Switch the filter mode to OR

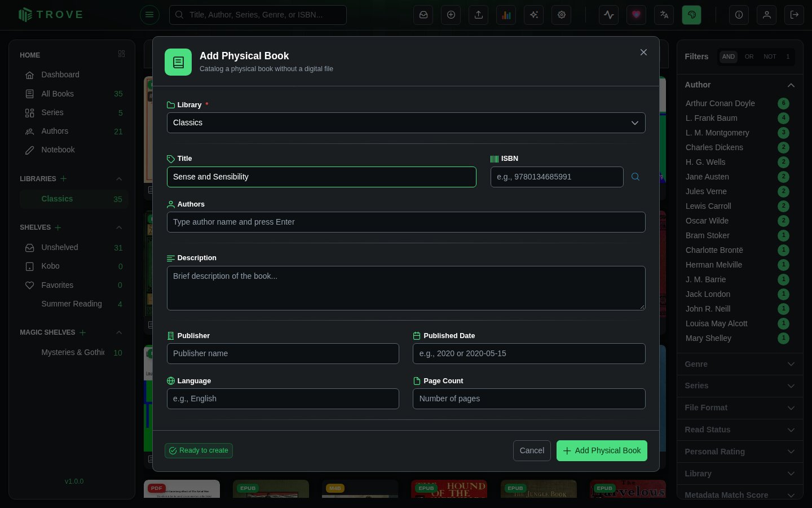749,56
